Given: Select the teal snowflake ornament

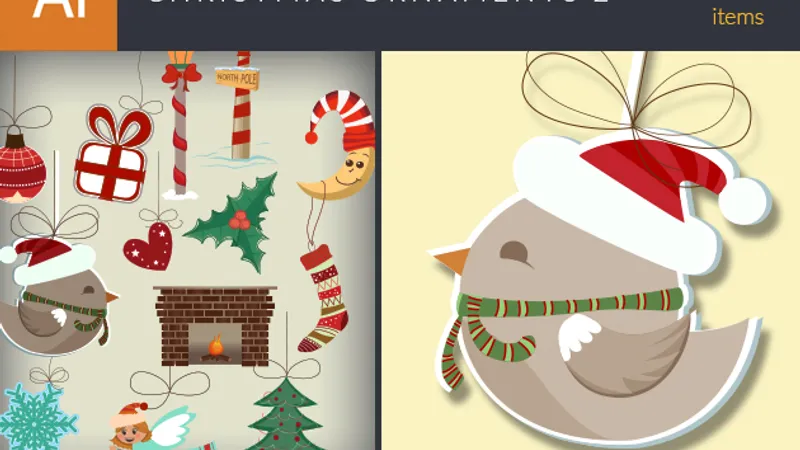Looking at the screenshot, I should click(x=37, y=418).
